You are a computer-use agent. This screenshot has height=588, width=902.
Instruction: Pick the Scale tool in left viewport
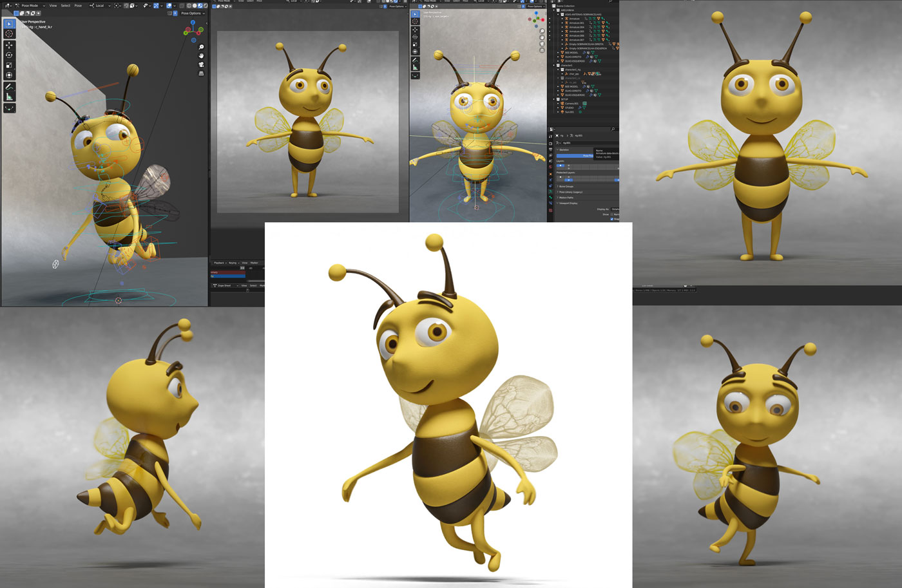point(9,65)
